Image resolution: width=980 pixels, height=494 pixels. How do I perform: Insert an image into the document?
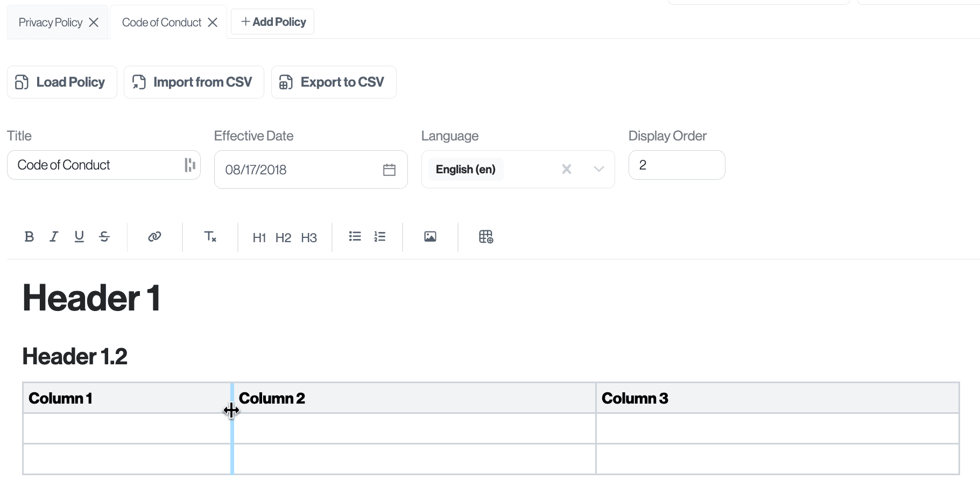[x=430, y=237]
